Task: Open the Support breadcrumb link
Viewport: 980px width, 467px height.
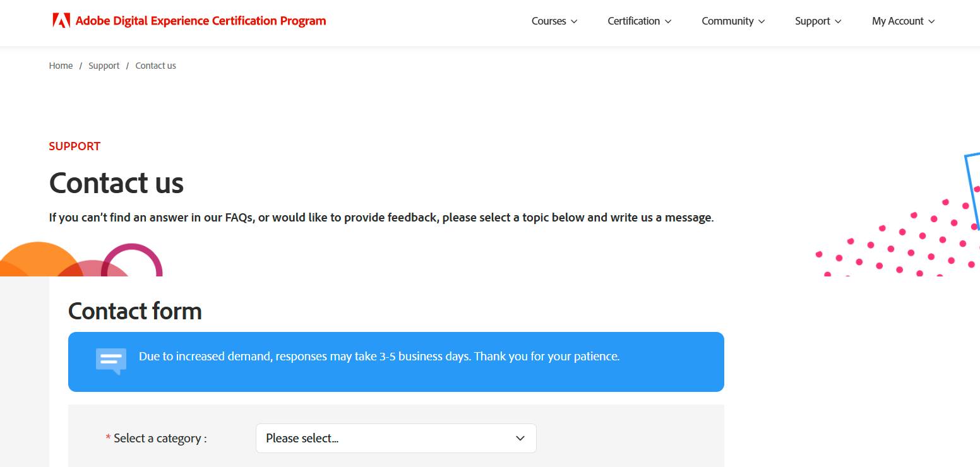Action: [x=104, y=66]
